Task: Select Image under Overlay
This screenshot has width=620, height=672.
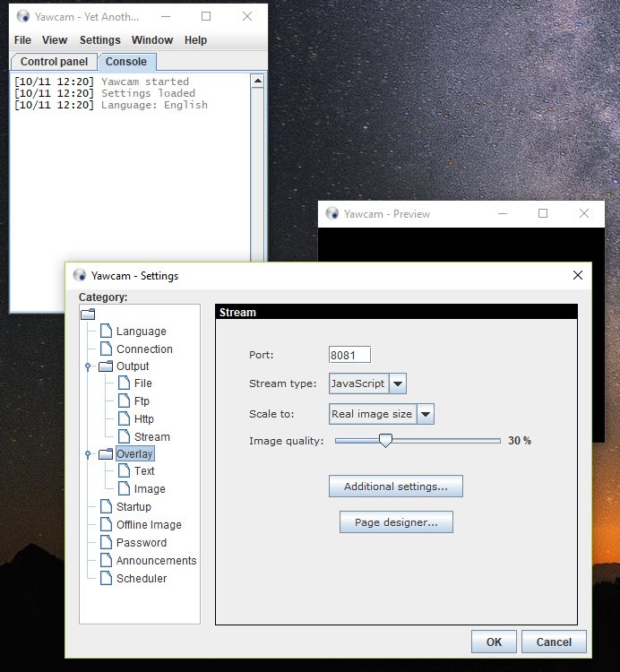Action: [150, 489]
